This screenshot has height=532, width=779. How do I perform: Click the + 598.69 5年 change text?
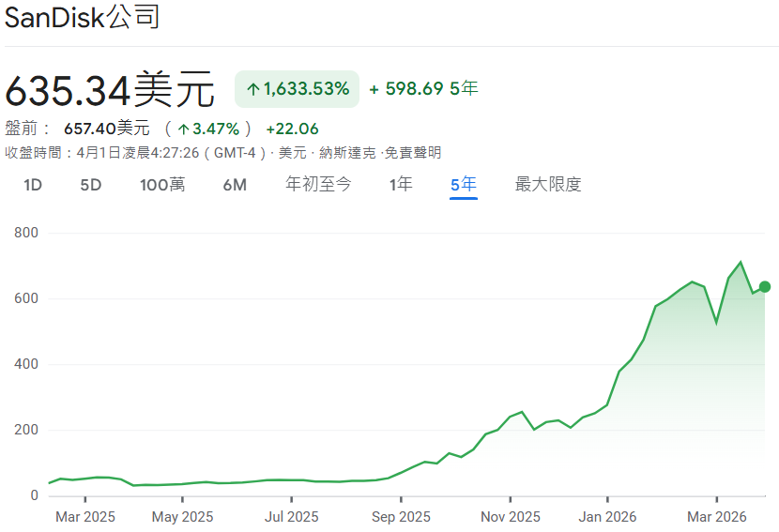point(423,88)
